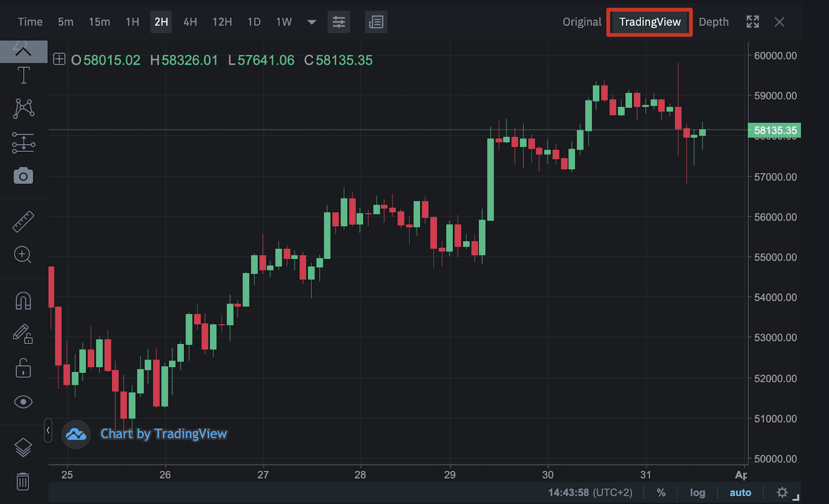This screenshot has height=504, width=829.
Task: Open the indicators settings sliders icon
Action: tap(339, 22)
